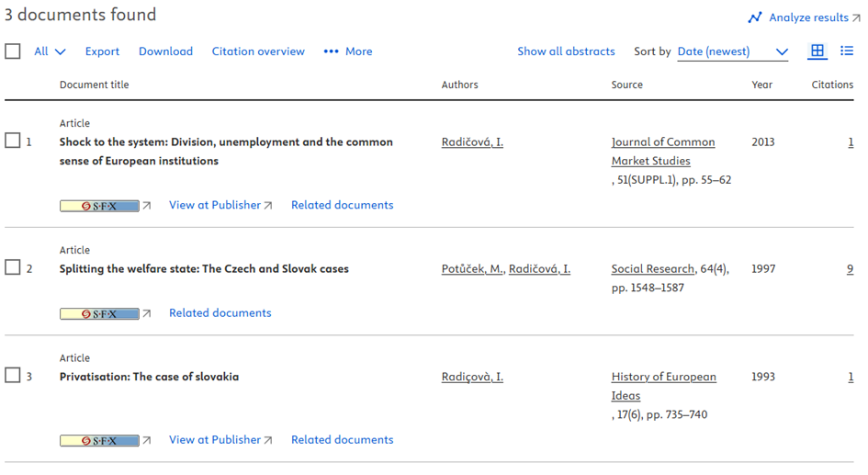Viewport: 868px width, 475px height.
Task: Open the Sort by Date (newest) dropdown
Action: (732, 51)
